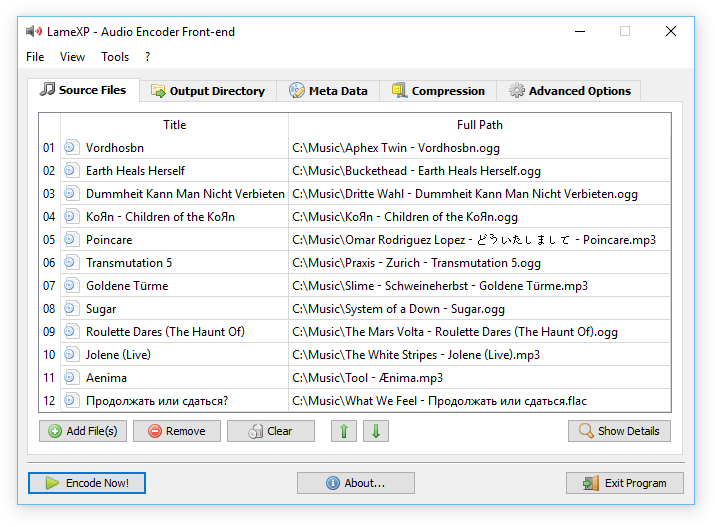The height and width of the screenshot is (527, 715).
Task: Click the disc icon beside Poincare
Action: click(x=70, y=239)
